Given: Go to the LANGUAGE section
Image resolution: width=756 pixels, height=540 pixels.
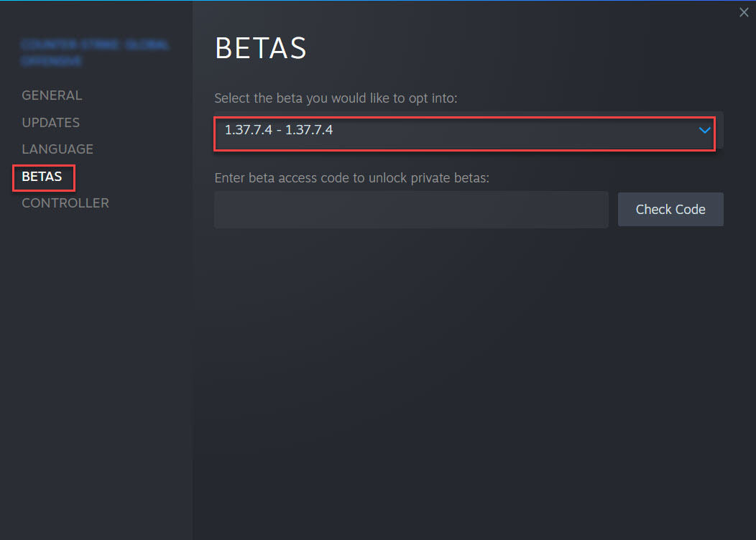Looking at the screenshot, I should 57,149.
